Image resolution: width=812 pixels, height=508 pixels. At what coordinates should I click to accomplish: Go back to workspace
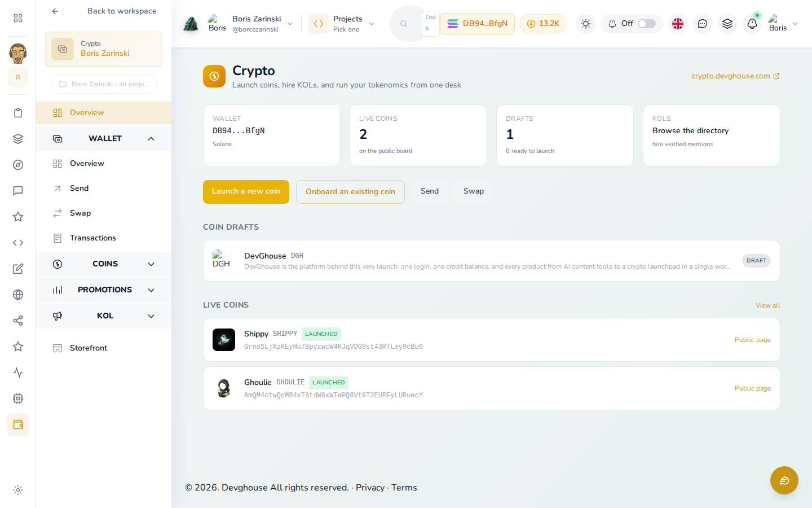[x=104, y=11]
